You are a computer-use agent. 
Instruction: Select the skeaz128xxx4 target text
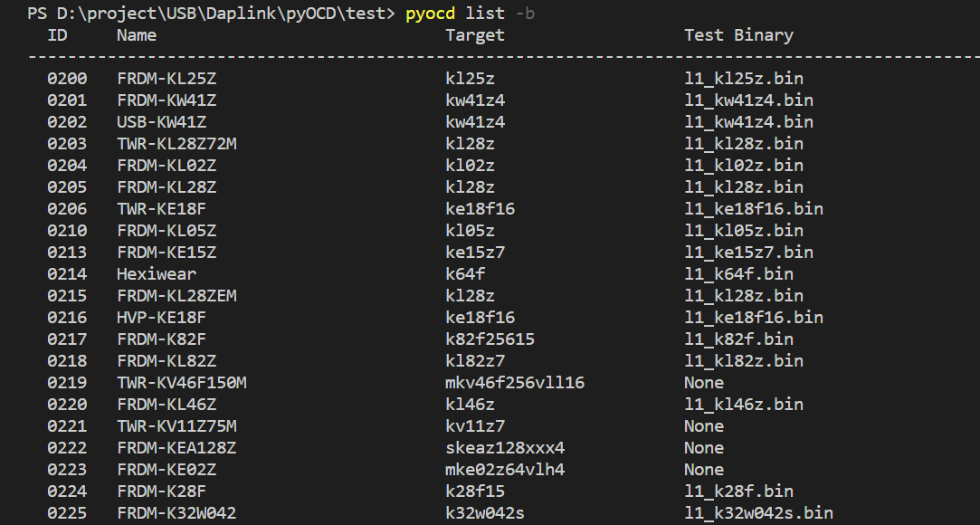point(504,448)
